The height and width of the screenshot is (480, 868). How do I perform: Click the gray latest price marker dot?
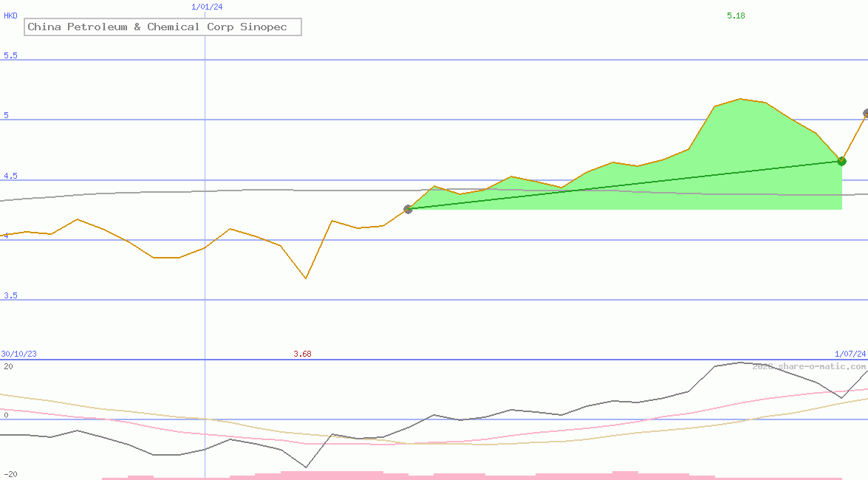tap(865, 114)
